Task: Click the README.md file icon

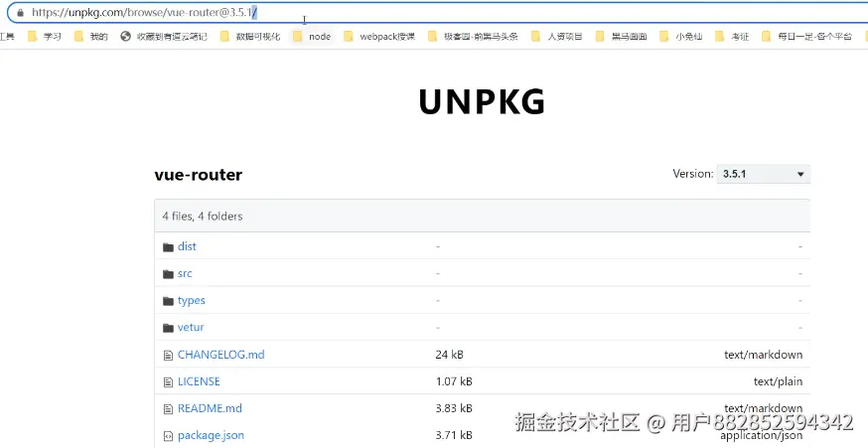Action: tap(168, 409)
